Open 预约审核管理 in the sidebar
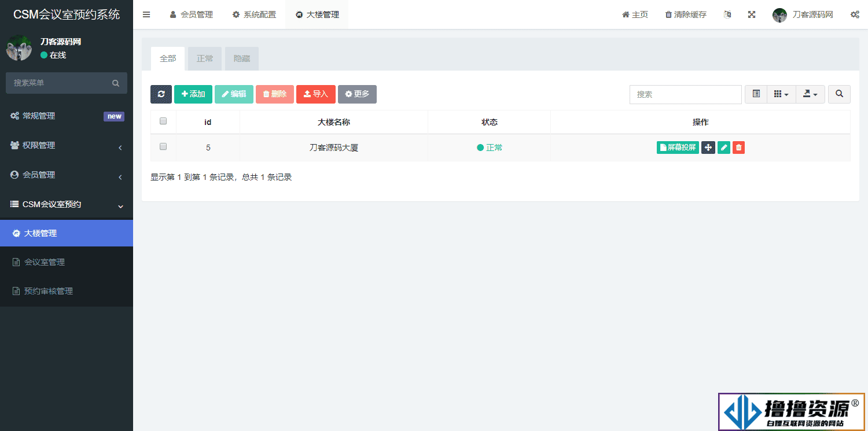This screenshot has width=868, height=431. tap(67, 291)
